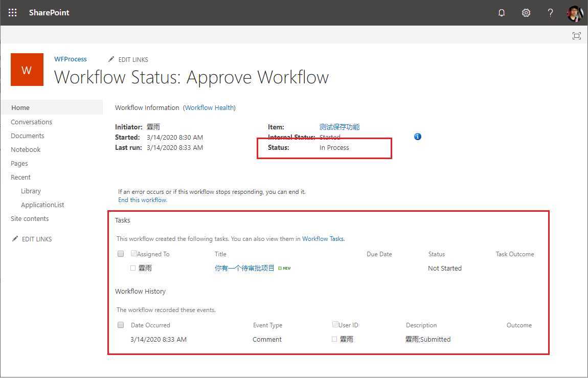This screenshot has height=378, width=588.
Task: Open ApplicationList under Recent
Action: click(x=42, y=205)
